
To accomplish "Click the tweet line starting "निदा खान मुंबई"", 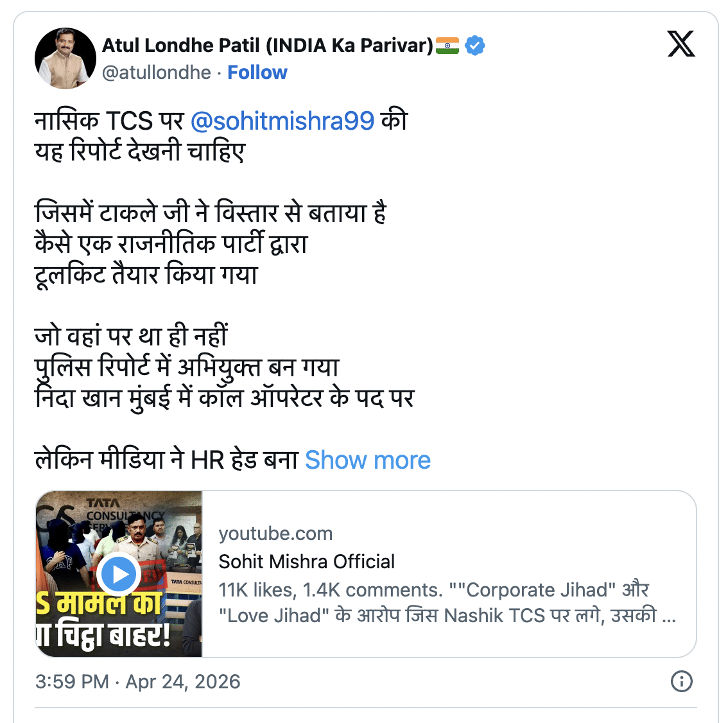I will tap(225, 398).
